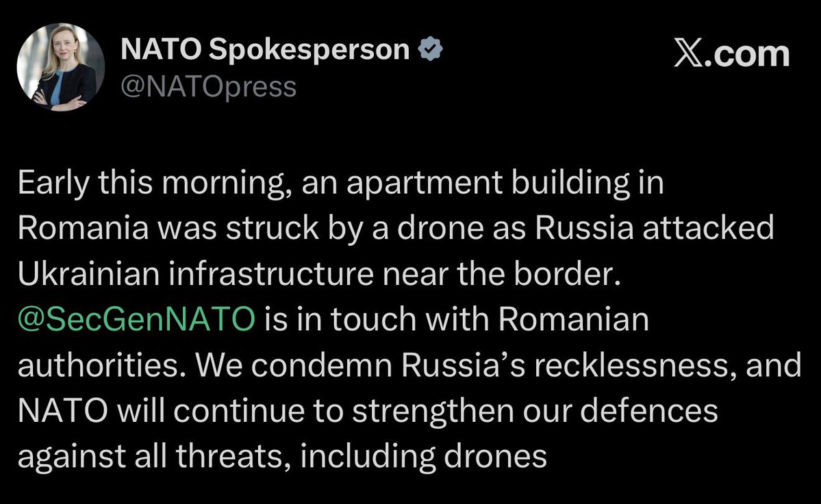The height and width of the screenshot is (504, 821).
Task: Click 'strengthen our defences' in the post
Action: click(x=535, y=411)
